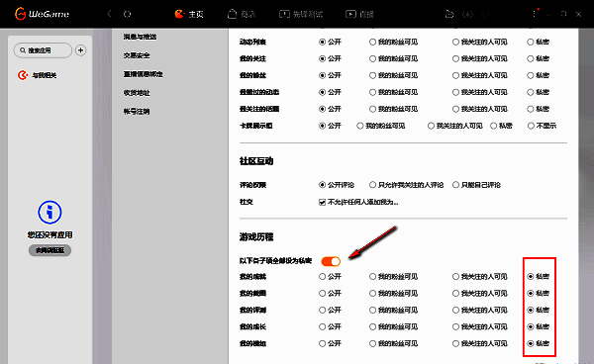Viewport: 594px width, 364px height.
Task: Select 消息与推送 in settings menu
Action: 140,37
